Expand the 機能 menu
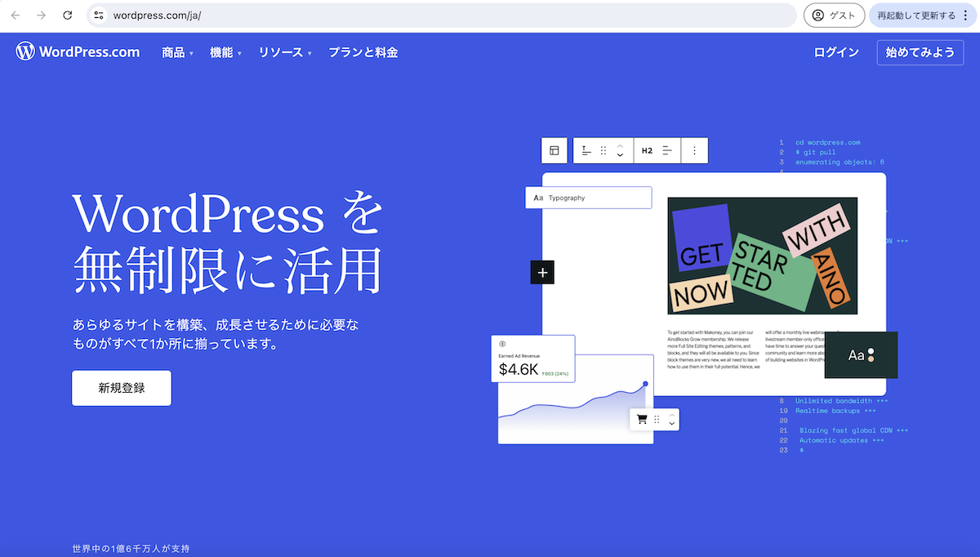Viewport: 980px width, 557px height. (x=226, y=52)
